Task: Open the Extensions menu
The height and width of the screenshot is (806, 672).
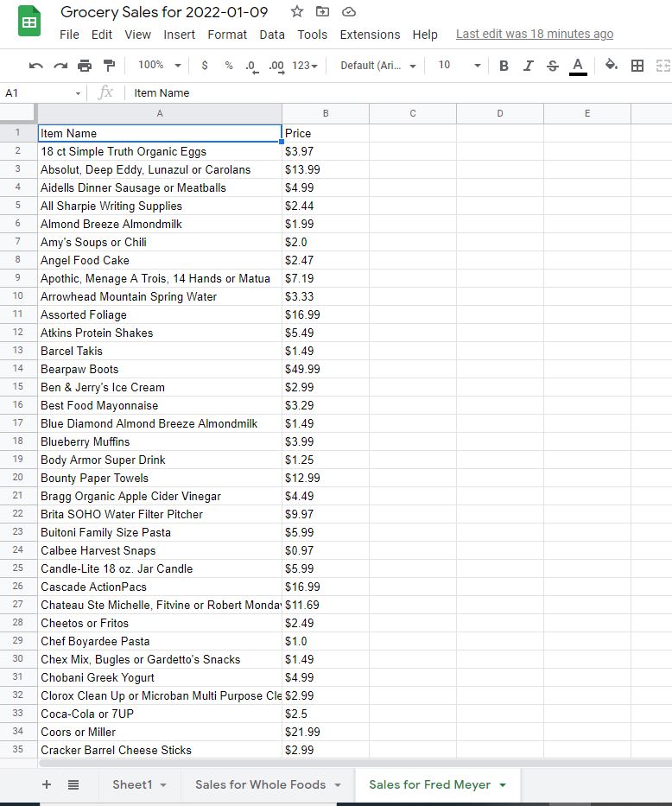Action: click(370, 35)
